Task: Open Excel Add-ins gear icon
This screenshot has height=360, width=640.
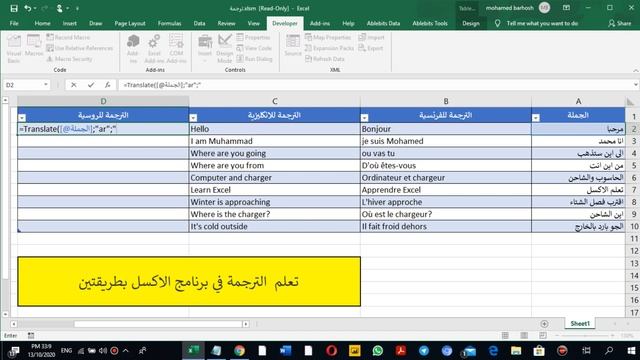Action: (154, 49)
